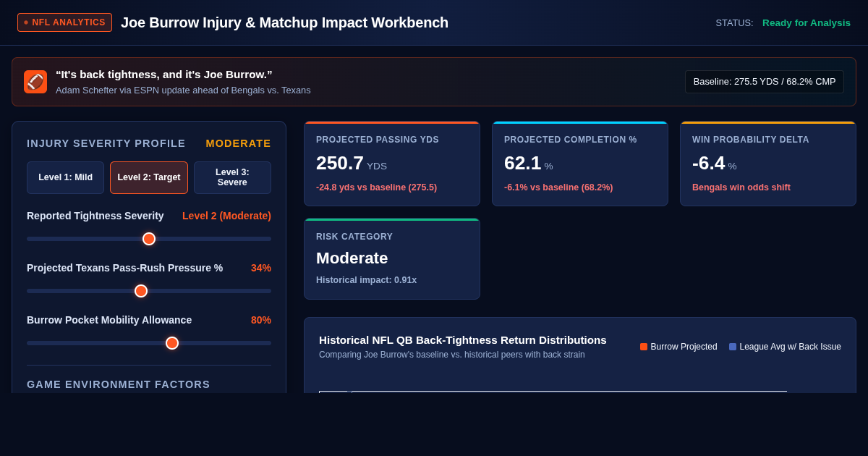Click the 250.7 YDS projected value
Image resolution: width=868 pixels, height=456 pixels.
352,163
